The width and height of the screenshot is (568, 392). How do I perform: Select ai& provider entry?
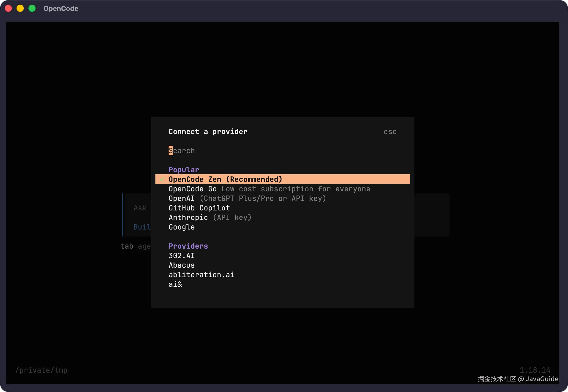tap(282, 284)
